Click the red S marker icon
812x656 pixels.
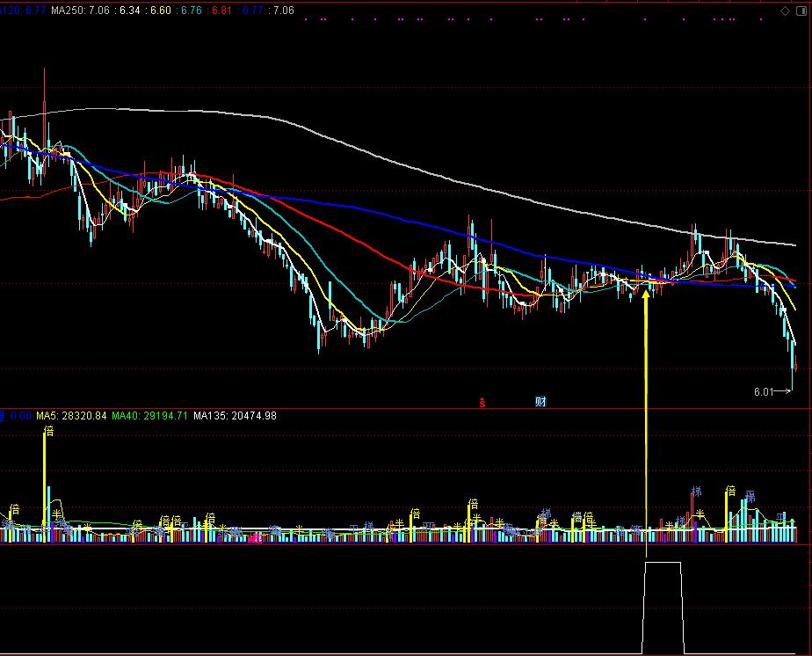(x=482, y=403)
